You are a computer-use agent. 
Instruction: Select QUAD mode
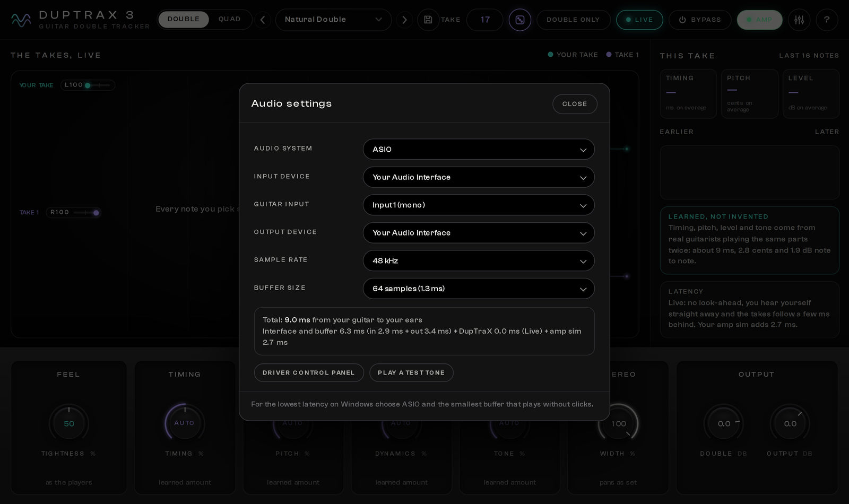(229, 19)
